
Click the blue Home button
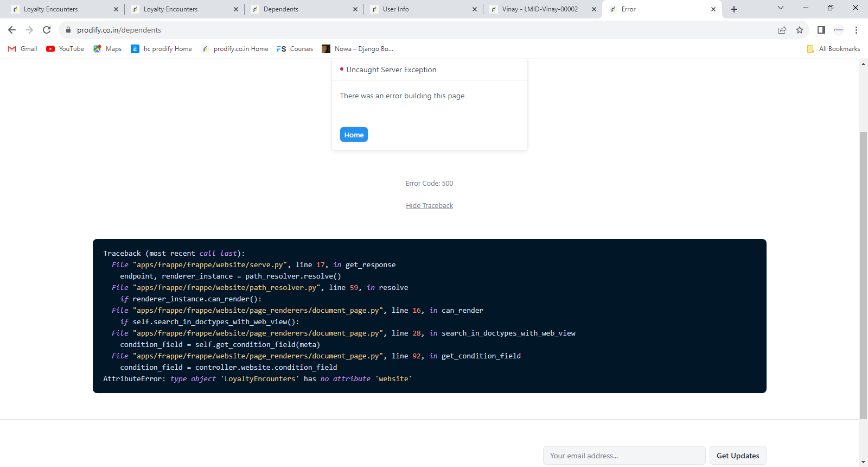coord(354,135)
